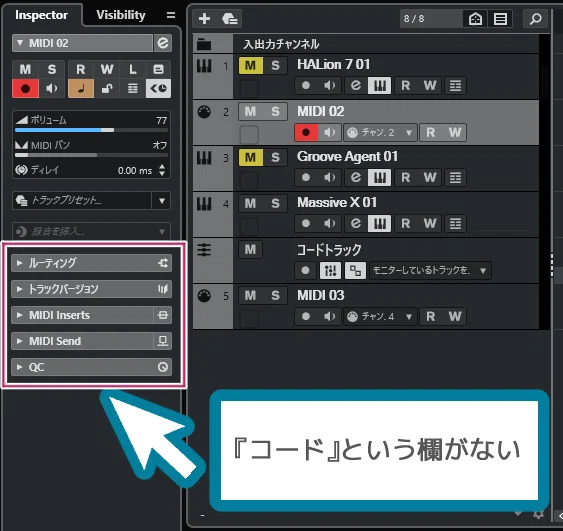
Task: Toggle Inspector monitor speaker button
Action: [x=51, y=88]
